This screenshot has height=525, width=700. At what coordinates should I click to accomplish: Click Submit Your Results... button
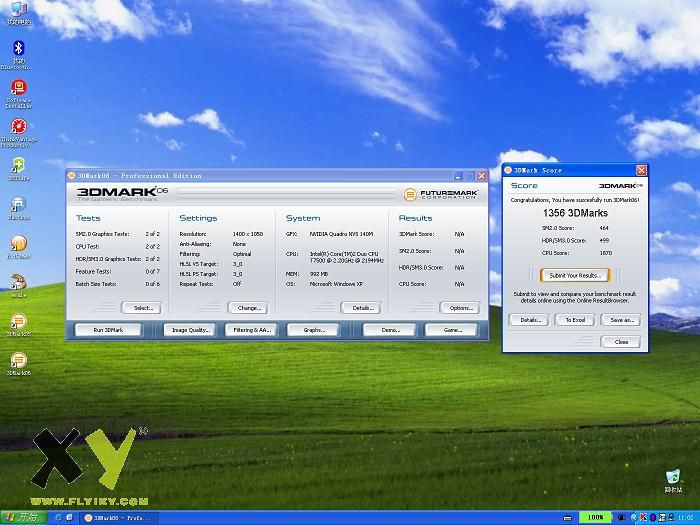pos(575,275)
